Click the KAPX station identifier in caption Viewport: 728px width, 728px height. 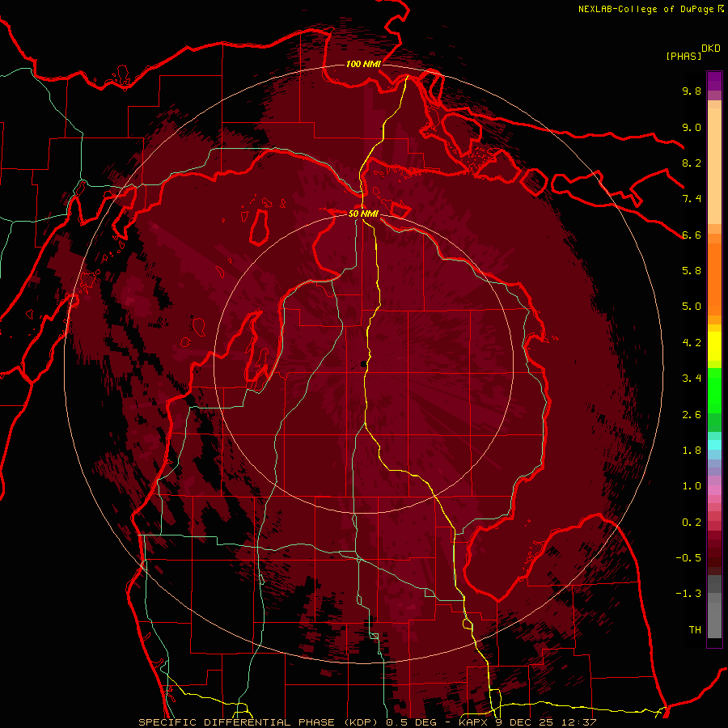pyautogui.click(x=473, y=722)
